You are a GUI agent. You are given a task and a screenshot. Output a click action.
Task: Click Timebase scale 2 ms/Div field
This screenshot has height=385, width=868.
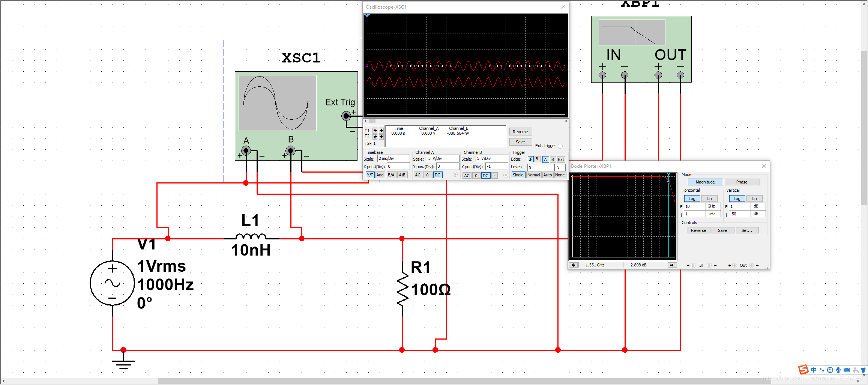point(393,159)
